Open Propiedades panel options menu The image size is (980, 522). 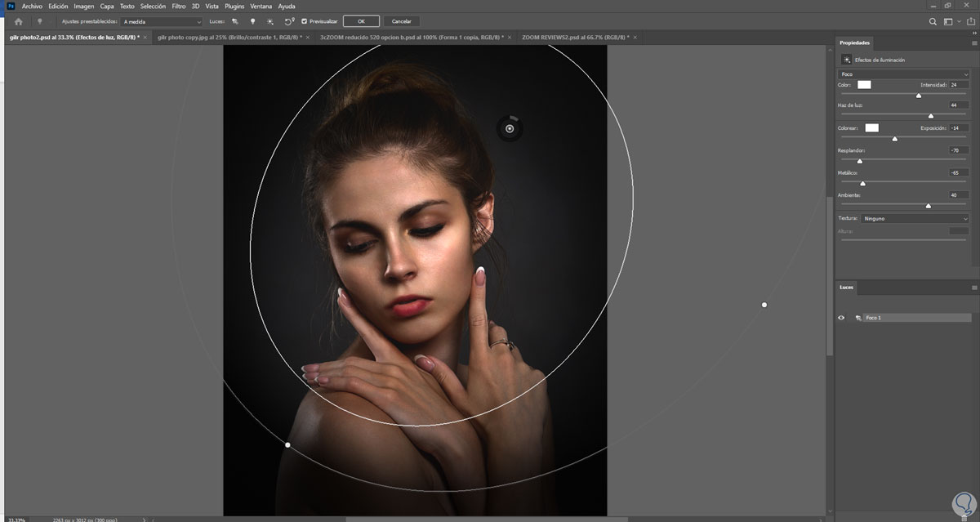[973, 42]
